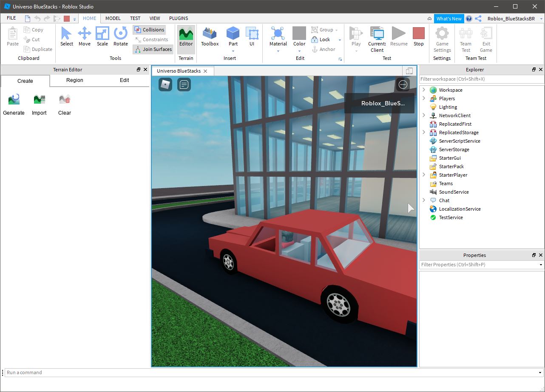545x392 pixels.
Task: Click the red stop square in quick access
Action: coord(67,19)
